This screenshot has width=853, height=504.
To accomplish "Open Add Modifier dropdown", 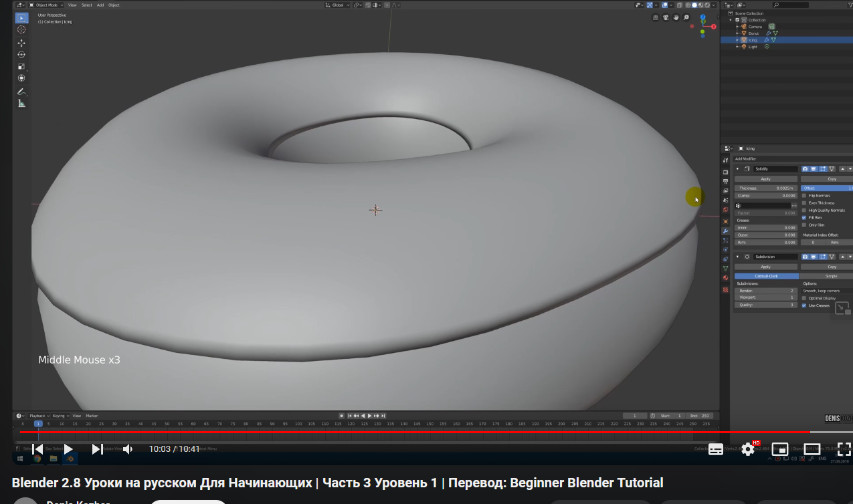I will pos(793,158).
